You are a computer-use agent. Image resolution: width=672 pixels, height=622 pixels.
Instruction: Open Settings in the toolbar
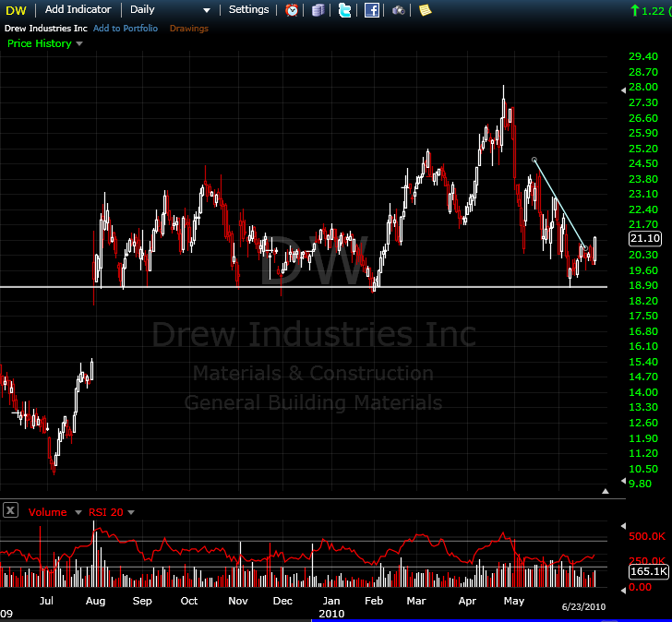click(248, 9)
